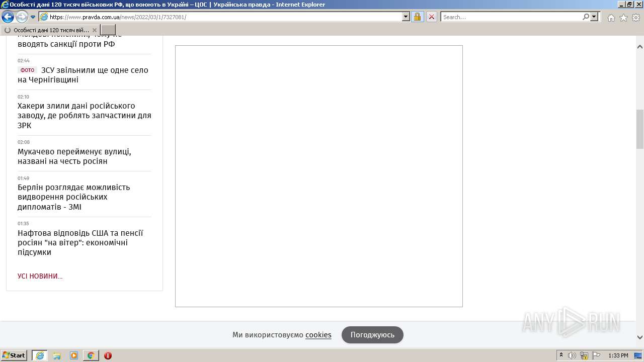Open 'Нафтова відповідь США та пенсії' article
644x362 pixels.
[80, 243]
